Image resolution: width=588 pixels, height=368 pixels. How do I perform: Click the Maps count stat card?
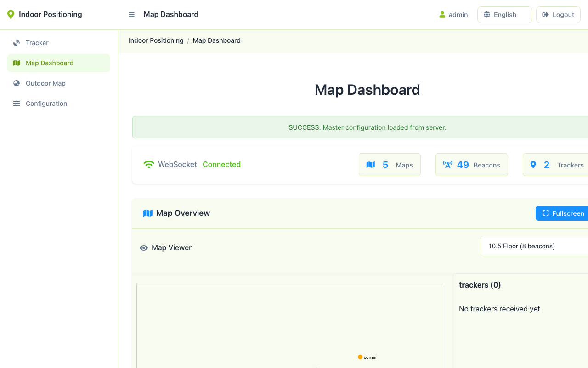tap(390, 165)
